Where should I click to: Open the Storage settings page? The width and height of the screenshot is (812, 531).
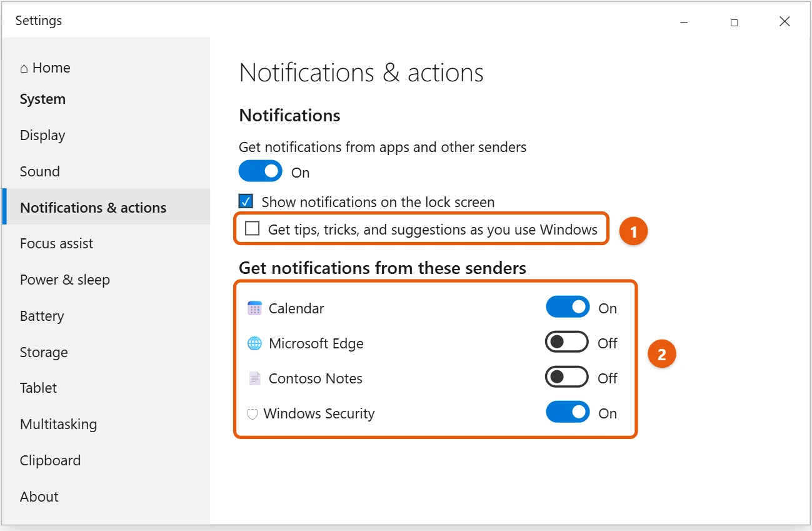[44, 352]
